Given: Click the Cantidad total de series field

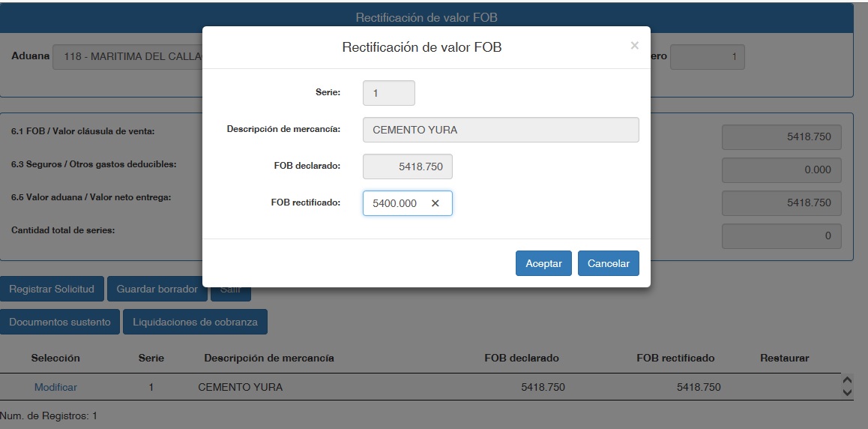Looking at the screenshot, I should (781, 235).
